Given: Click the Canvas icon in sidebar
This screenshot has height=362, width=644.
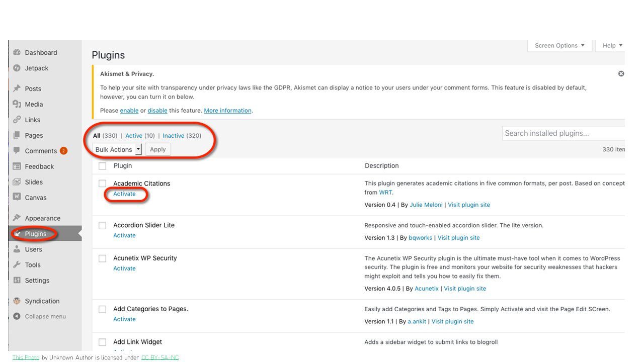Looking at the screenshot, I should click(x=17, y=198).
